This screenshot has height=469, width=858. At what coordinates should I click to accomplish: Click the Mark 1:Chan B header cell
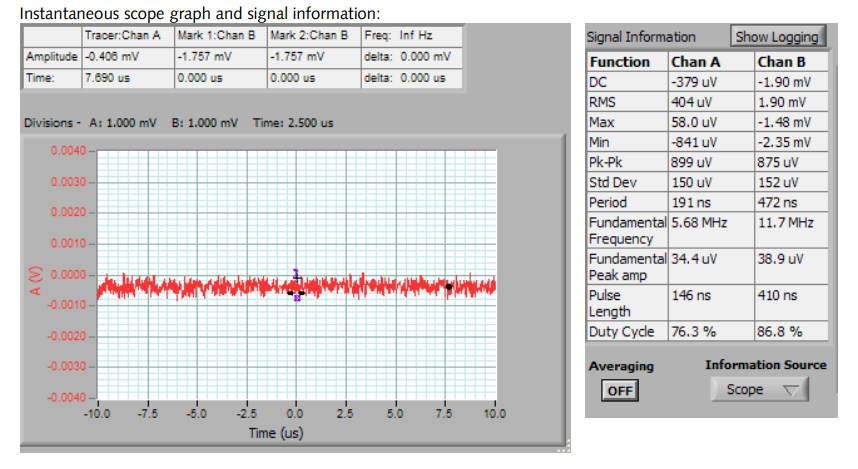pos(219,36)
